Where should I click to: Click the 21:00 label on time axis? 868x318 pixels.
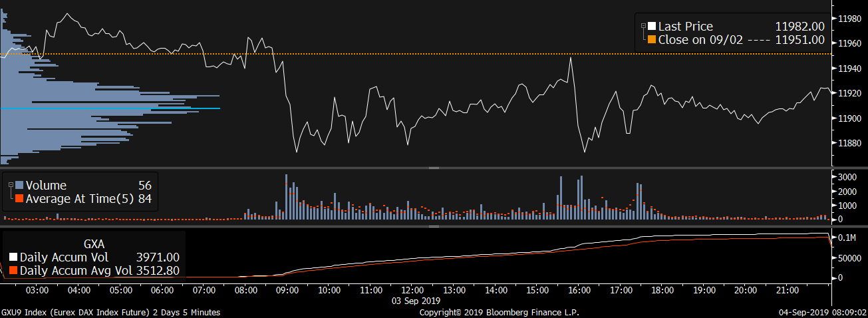[788, 291]
